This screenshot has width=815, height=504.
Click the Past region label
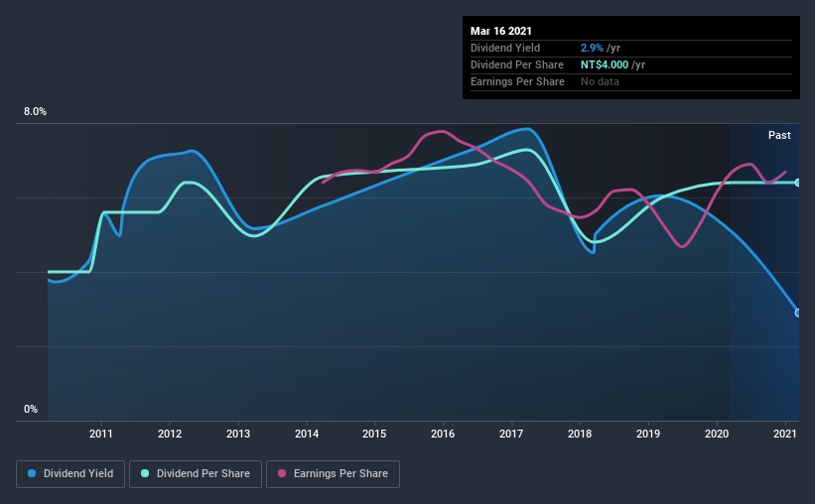(779, 135)
